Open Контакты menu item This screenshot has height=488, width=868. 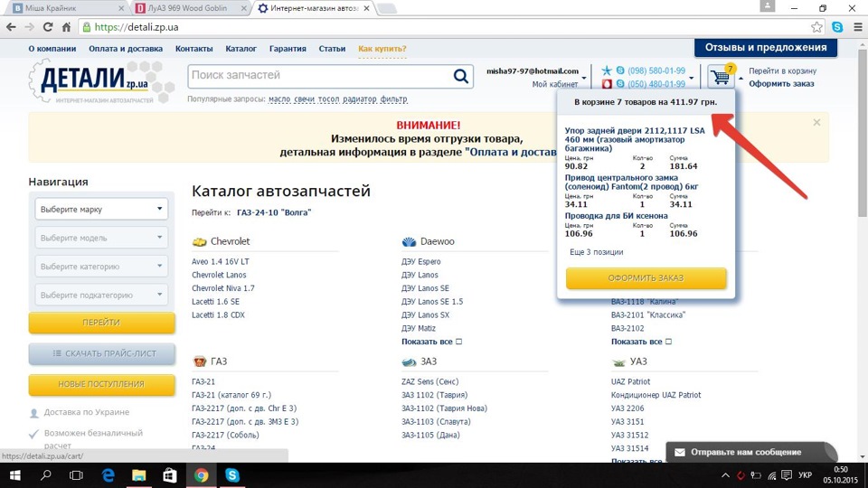193,49
